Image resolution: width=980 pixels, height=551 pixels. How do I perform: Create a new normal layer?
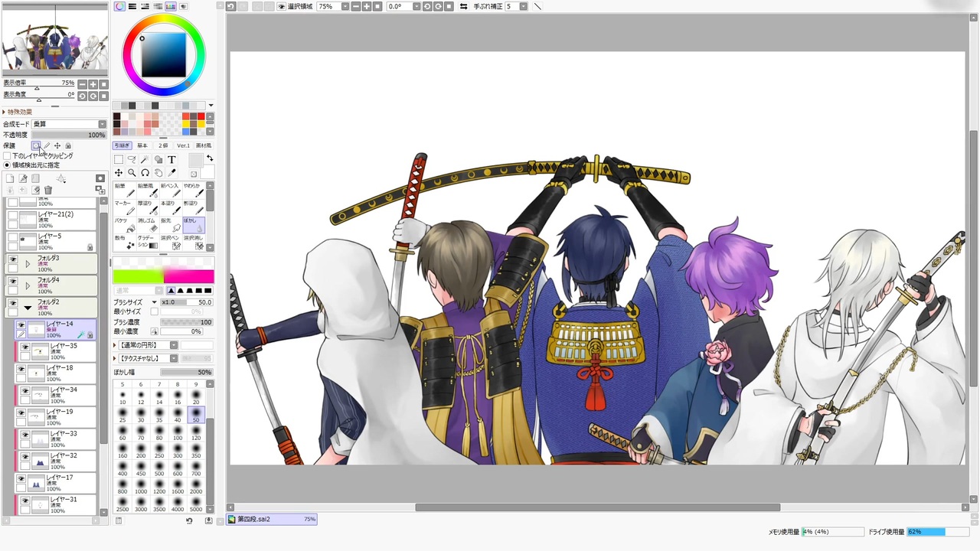point(10,179)
